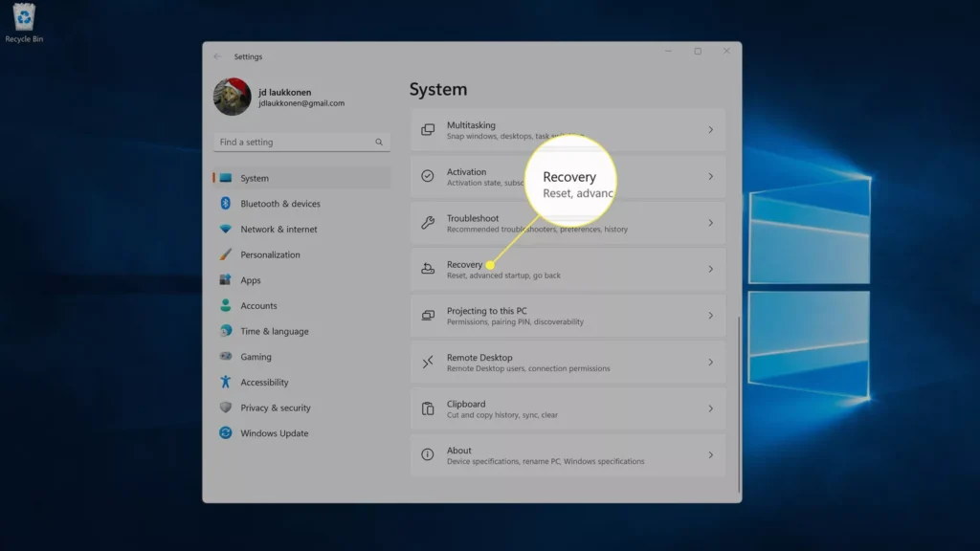
Task: Click 'Remote Desktop users, connection permissions' text
Action: click(x=528, y=368)
